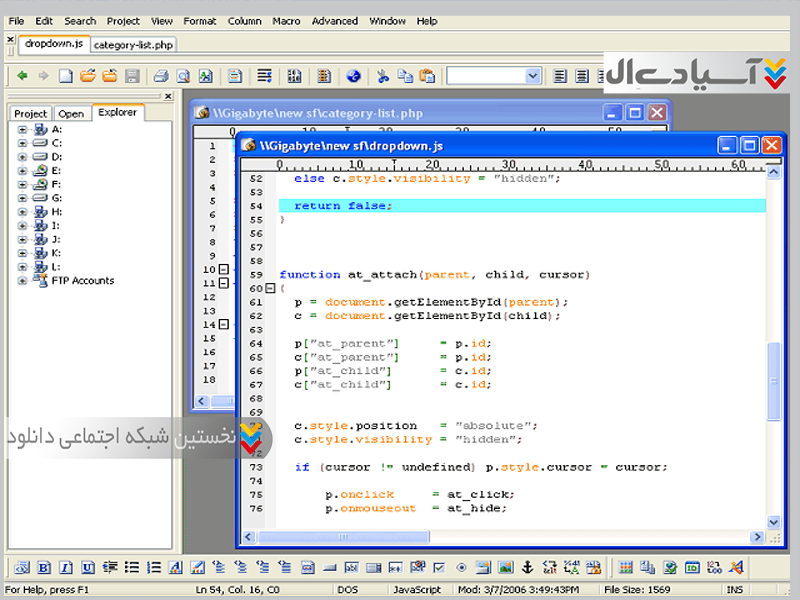Image resolution: width=800 pixels, height=600 pixels.
Task: Insert checkbox via HTML toolbar icon
Action: click(439, 568)
